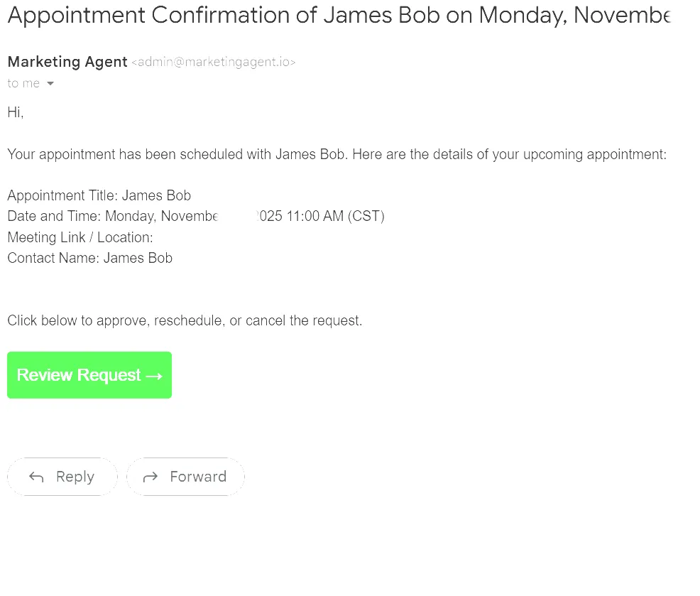Click the Reply text label
The image size is (700, 596).
coord(75,477)
